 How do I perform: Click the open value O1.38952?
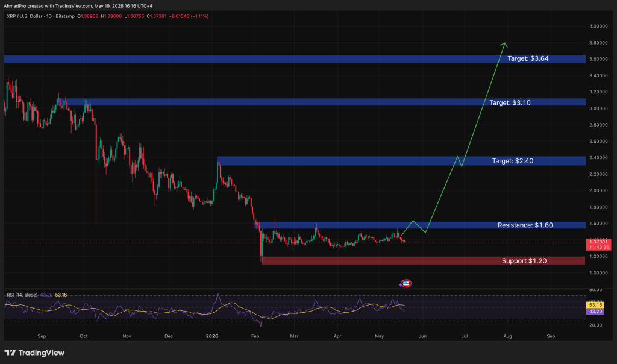[x=88, y=16]
